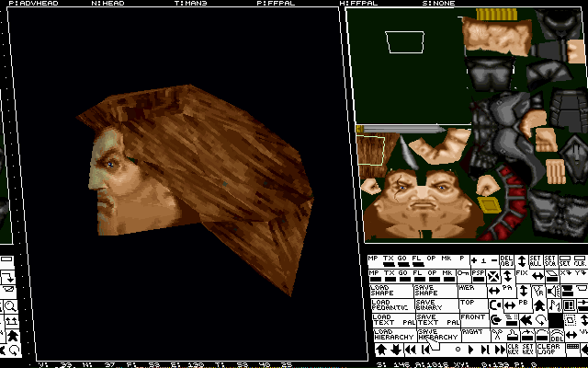Click the musical note icon

(555, 305)
